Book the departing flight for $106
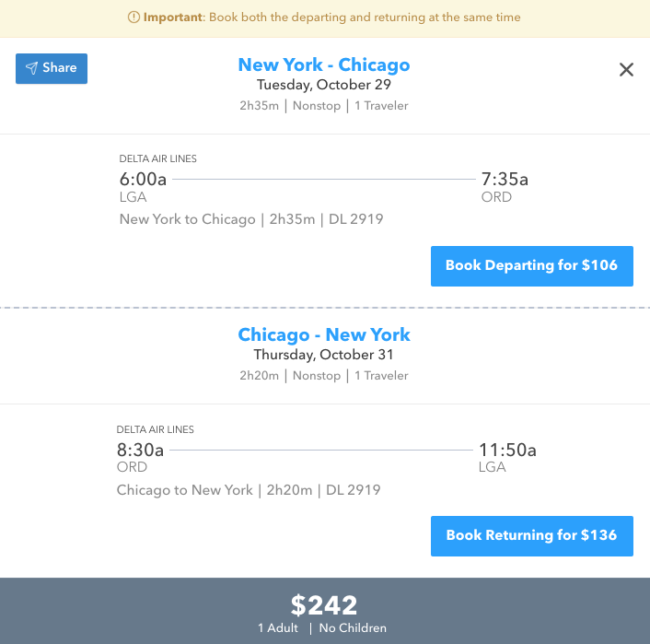The image size is (650, 644). (531, 266)
